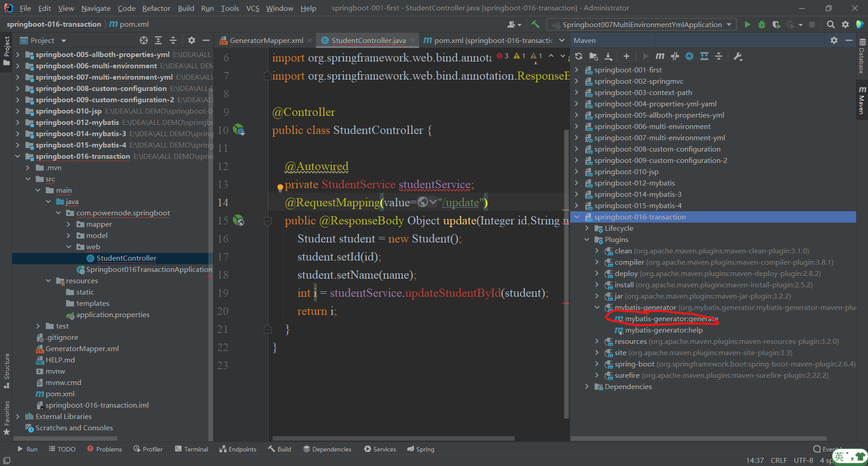Switch to pom.xml editor tab
This screenshot has height=466, width=868.
pos(488,40)
